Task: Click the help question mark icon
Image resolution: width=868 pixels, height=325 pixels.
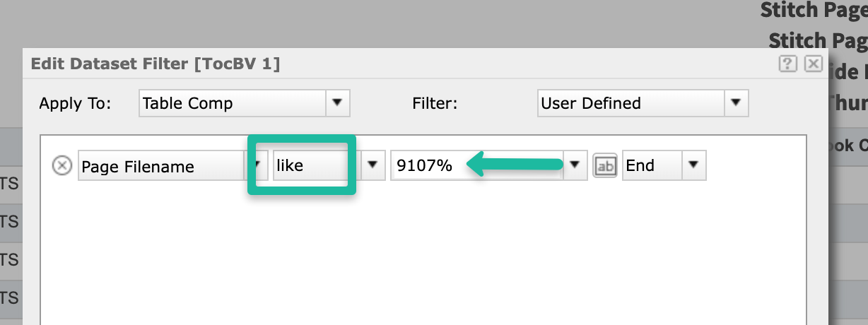Action: click(x=788, y=64)
